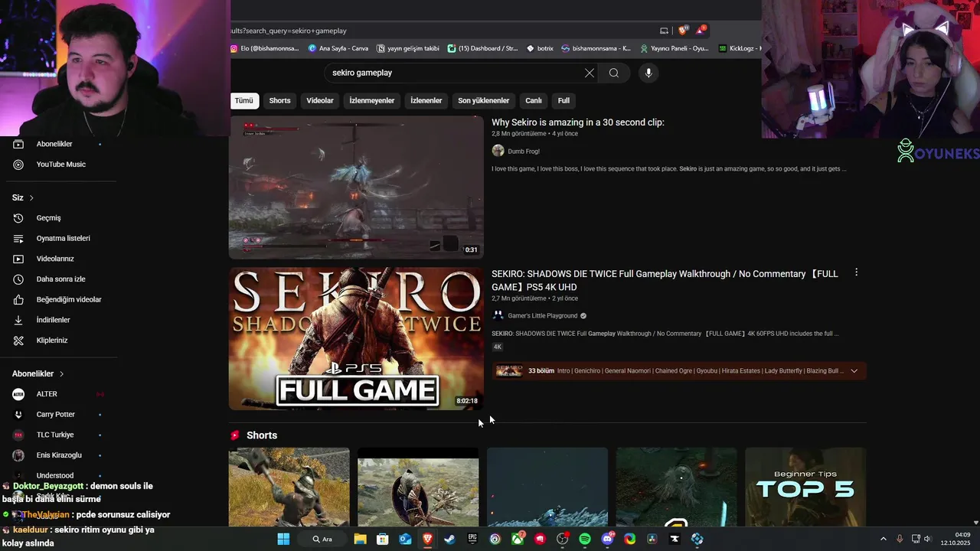Select the Videolar filter chip
980x551 pixels.
[x=320, y=100]
